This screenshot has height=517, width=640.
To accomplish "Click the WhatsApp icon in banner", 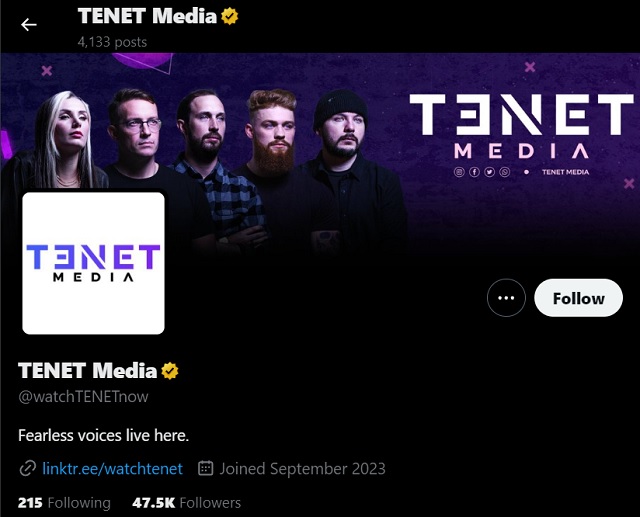I will click(x=505, y=172).
